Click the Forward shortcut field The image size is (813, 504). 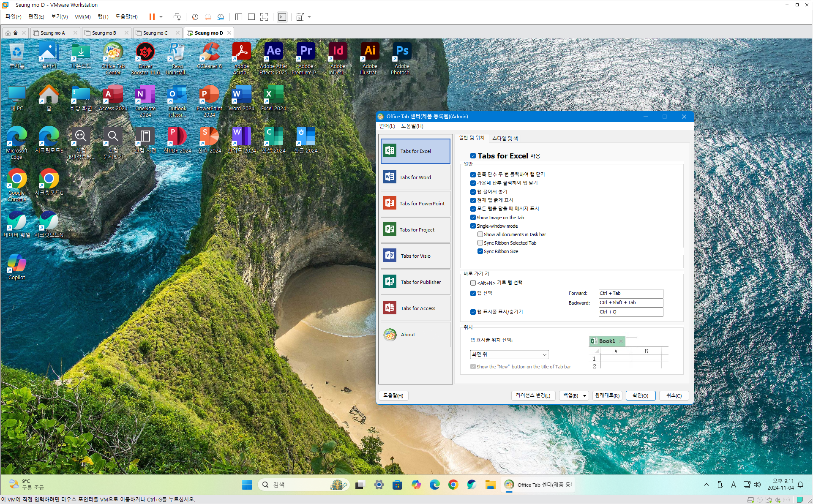pyautogui.click(x=630, y=293)
